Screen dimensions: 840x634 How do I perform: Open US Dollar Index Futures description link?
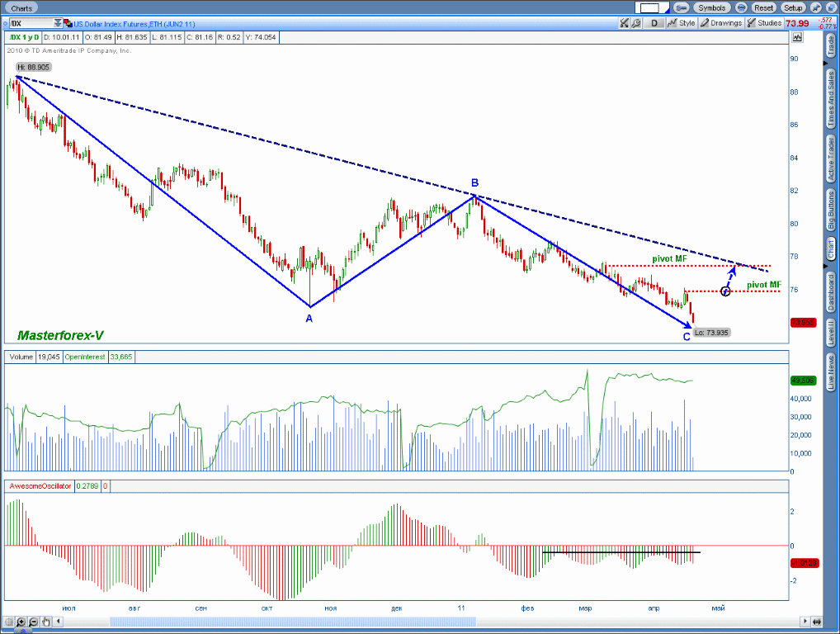[134, 24]
